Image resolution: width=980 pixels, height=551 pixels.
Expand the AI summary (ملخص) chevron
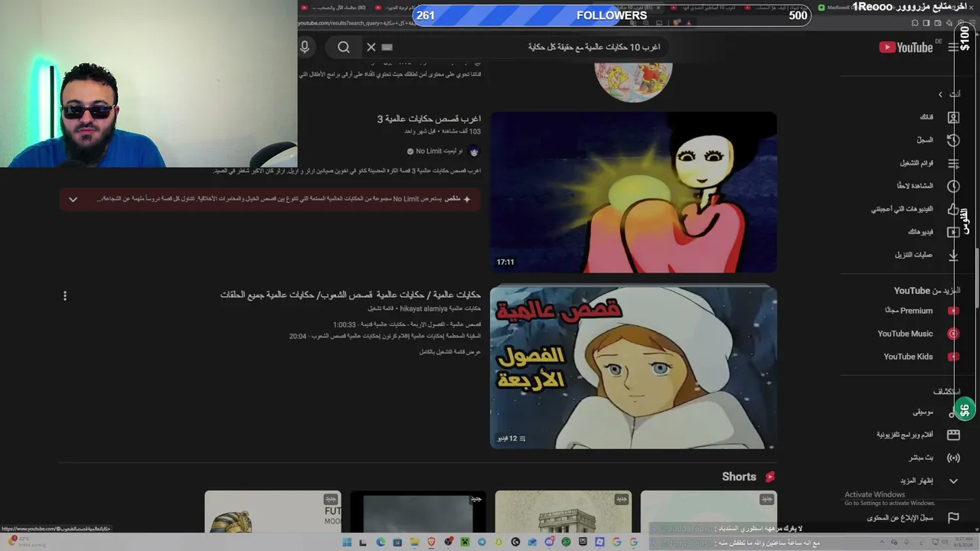[x=73, y=199]
